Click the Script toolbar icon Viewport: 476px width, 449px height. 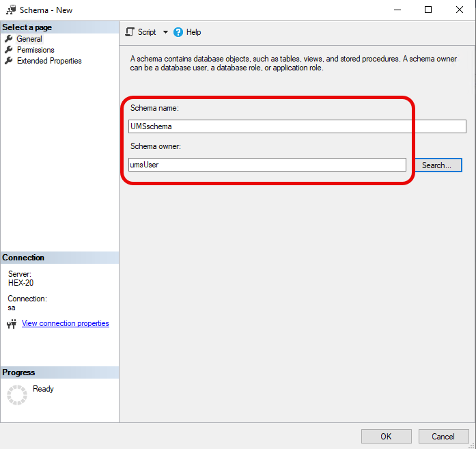[130, 32]
